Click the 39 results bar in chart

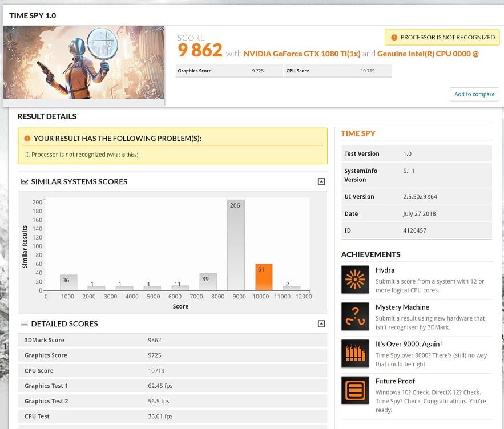[208, 282]
